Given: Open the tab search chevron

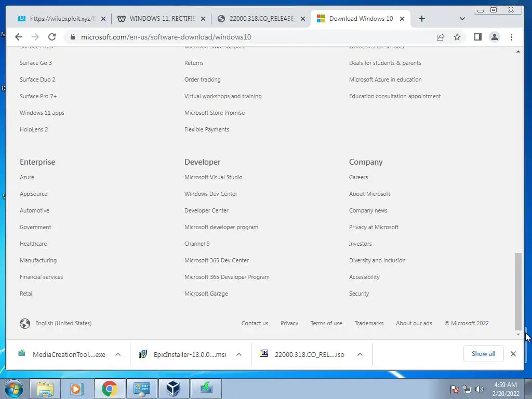Looking at the screenshot, I should 462,19.
